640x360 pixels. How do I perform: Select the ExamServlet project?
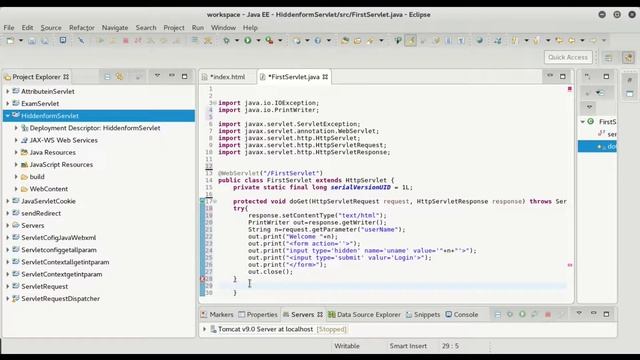tap(40, 104)
